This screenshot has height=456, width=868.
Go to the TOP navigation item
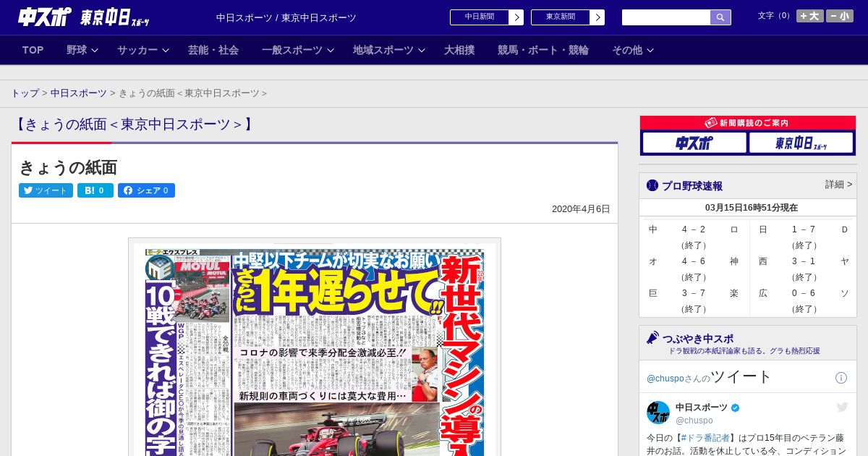[33, 50]
